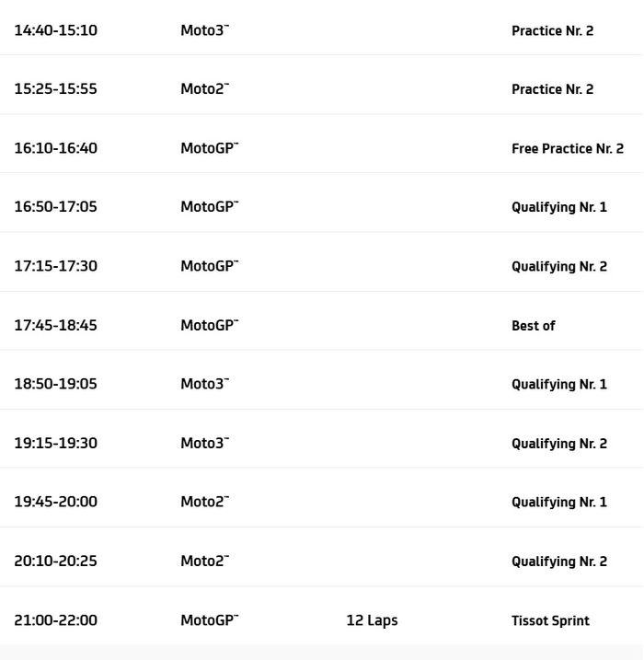
Task: Click the 15:25-15:55 time slot
Action: [x=55, y=89]
